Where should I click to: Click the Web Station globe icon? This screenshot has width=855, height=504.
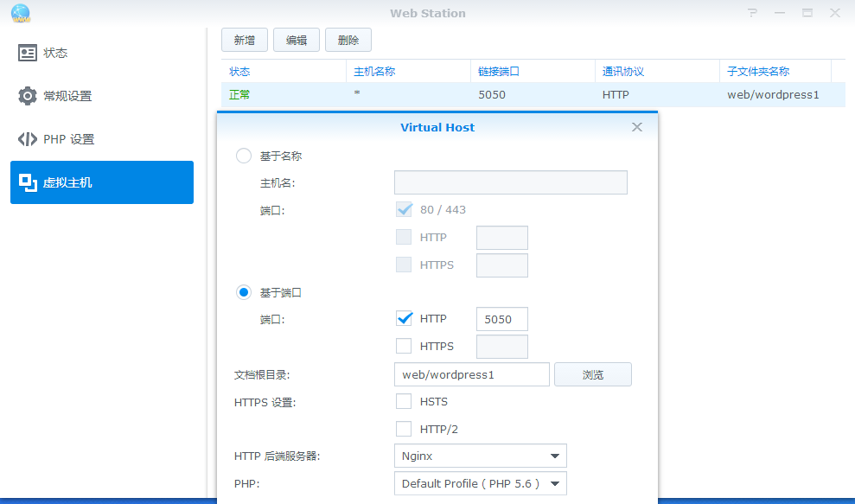(20, 13)
